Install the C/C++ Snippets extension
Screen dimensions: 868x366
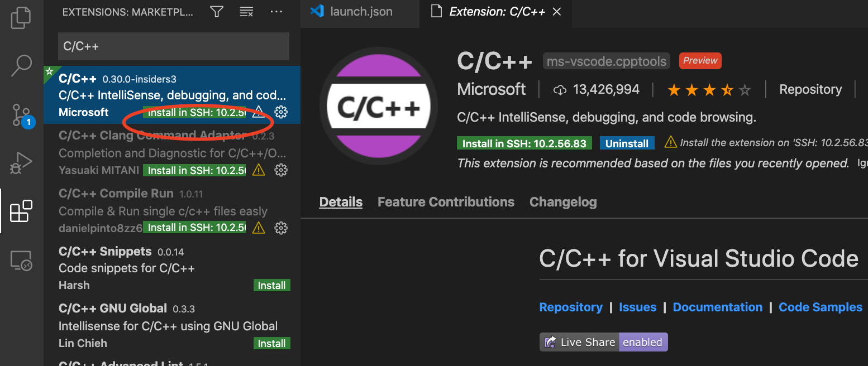click(x=271, y=285)
